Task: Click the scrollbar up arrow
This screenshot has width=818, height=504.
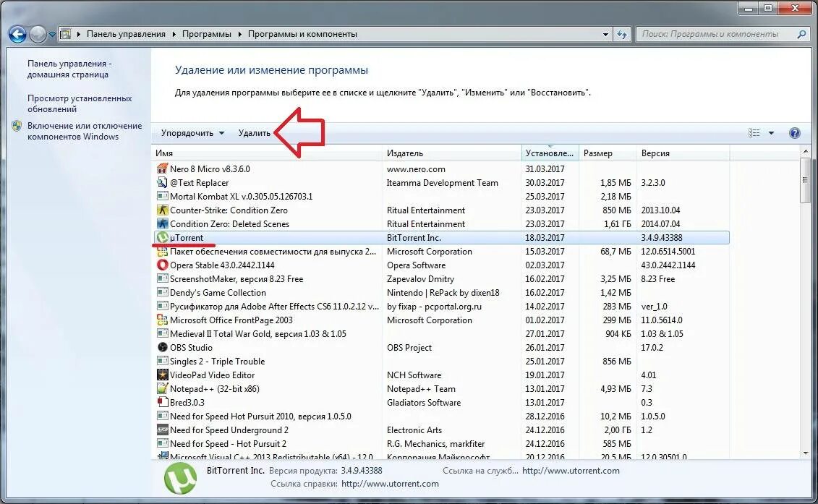Action: pyautogui.click(x=804, y=151)
